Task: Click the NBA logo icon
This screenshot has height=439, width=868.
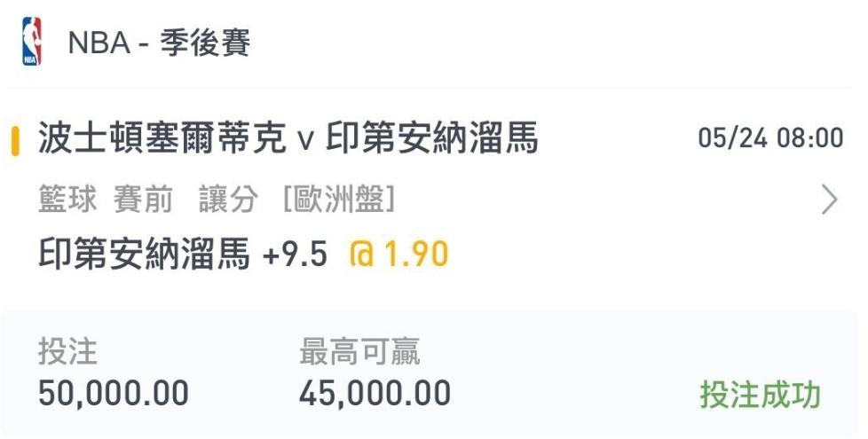Action: (32, 42)
